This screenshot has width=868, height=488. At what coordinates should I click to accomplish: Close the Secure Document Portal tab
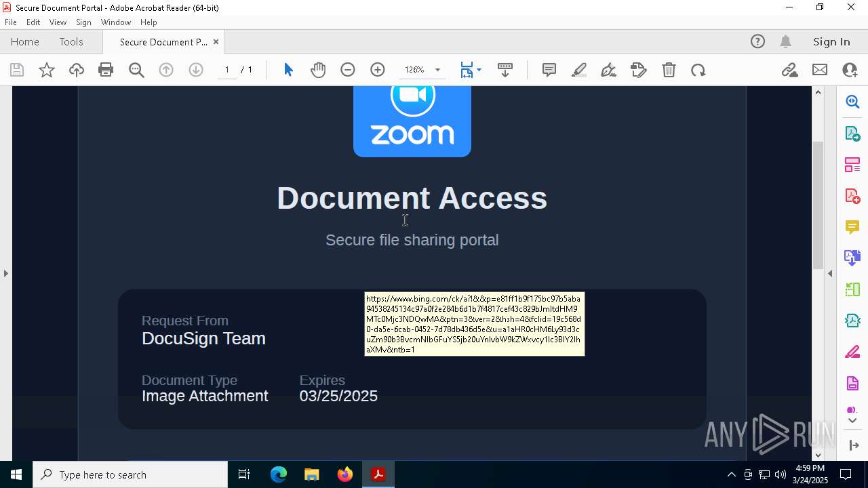[216, 41]
